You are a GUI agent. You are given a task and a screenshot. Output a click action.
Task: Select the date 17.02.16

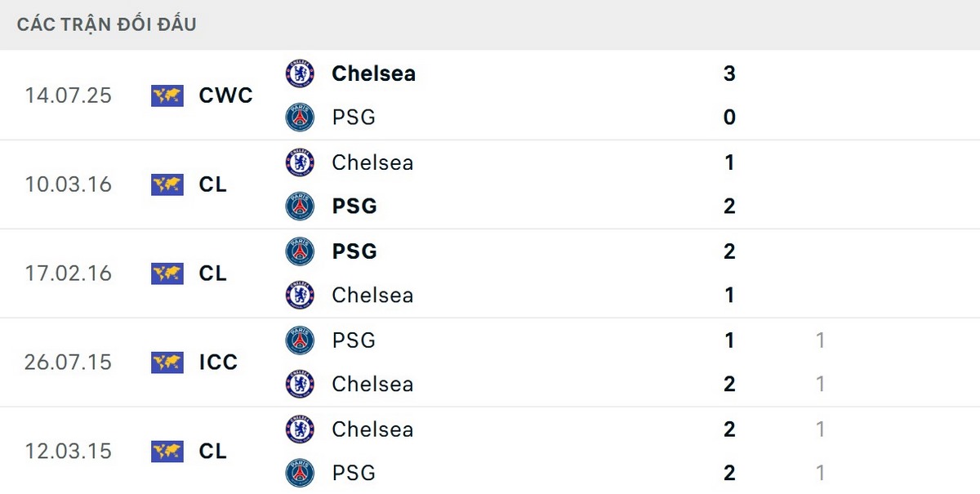pyautogui.click(x=69, y=274)
